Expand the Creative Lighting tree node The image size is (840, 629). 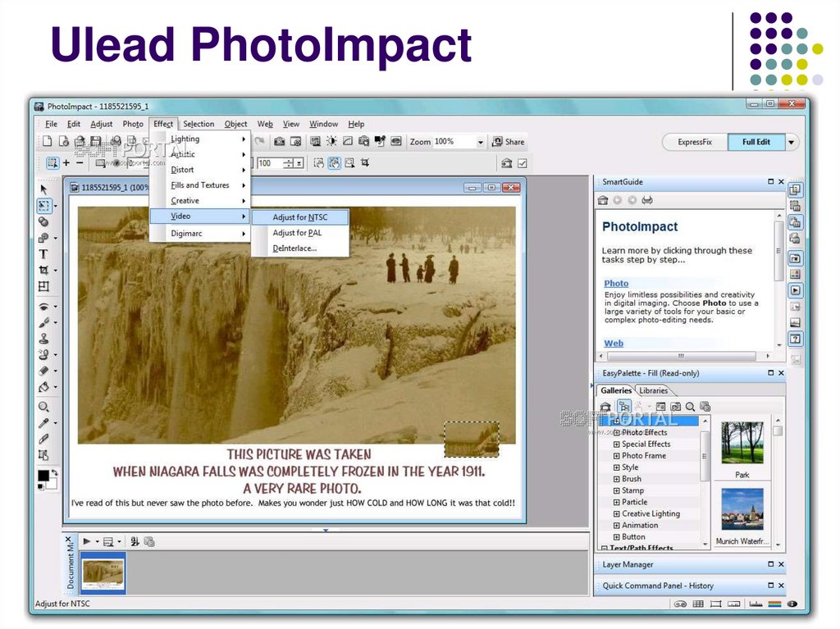coord(616,514)
